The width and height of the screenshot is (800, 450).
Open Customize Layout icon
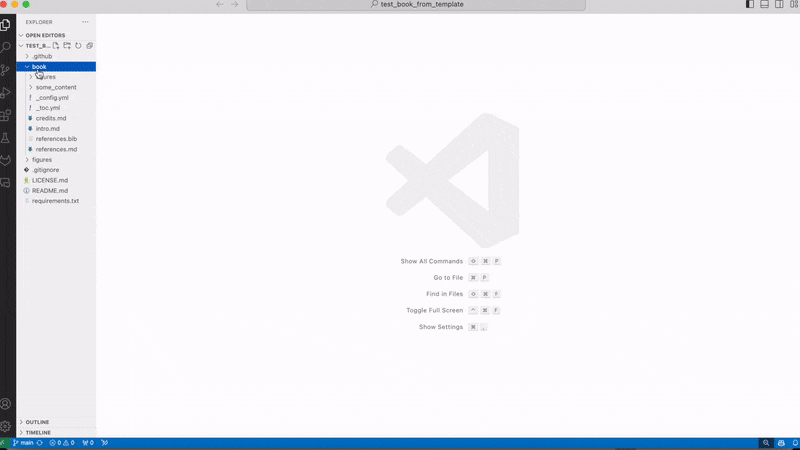[x=794, y=4]
